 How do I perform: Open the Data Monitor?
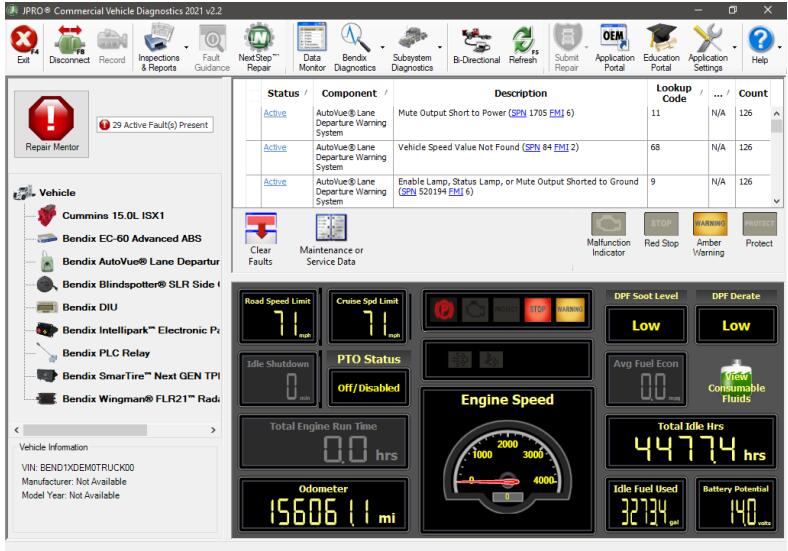pyautogui.click(x=312, y=48)
